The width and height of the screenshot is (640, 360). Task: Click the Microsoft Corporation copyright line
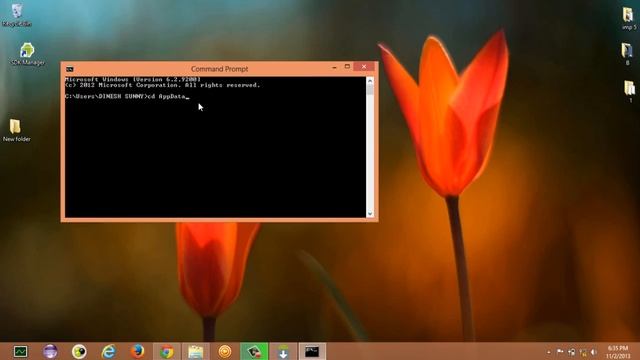pos(162,85)
